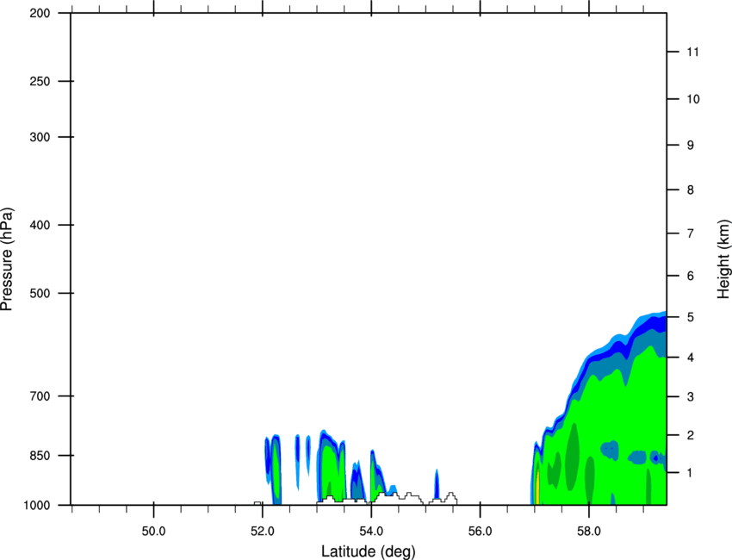Click the 'Pressure (hPa)' axis title
Screen dimensions: 732x560
tap(7, 259)
